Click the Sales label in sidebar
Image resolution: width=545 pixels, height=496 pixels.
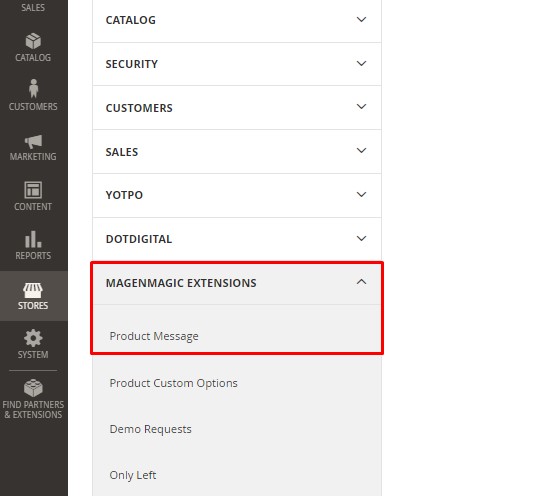33,7
